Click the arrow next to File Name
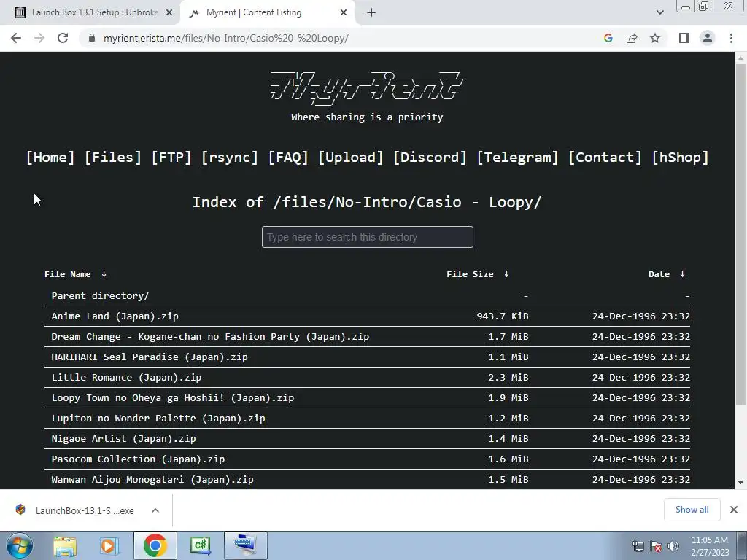Screen dimensions: 747x560 [x=104, y=274]
